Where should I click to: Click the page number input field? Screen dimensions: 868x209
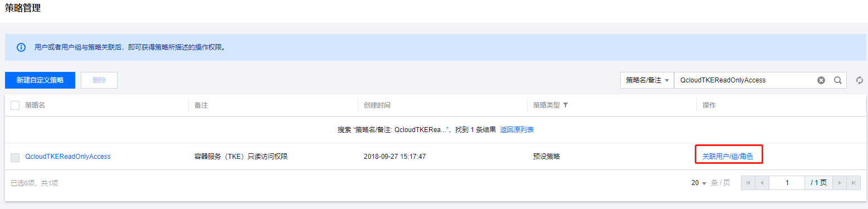(x=787, y=183)
